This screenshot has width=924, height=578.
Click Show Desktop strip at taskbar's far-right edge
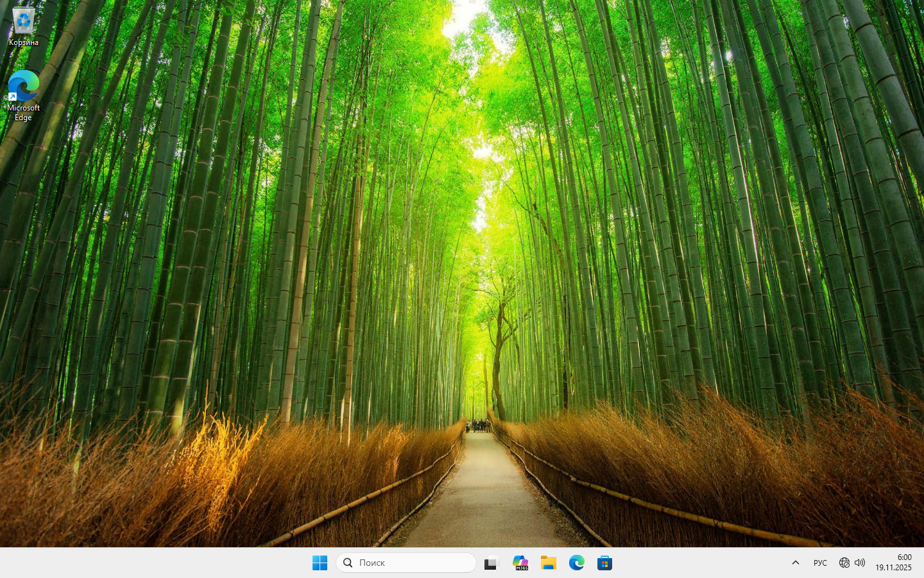pyautogui.click(x=921, y=563)
